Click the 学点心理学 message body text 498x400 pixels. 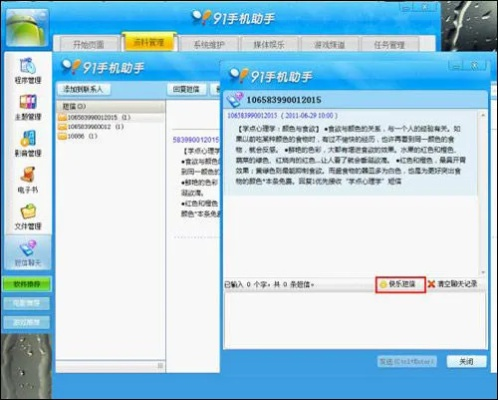tap(351, 155)
